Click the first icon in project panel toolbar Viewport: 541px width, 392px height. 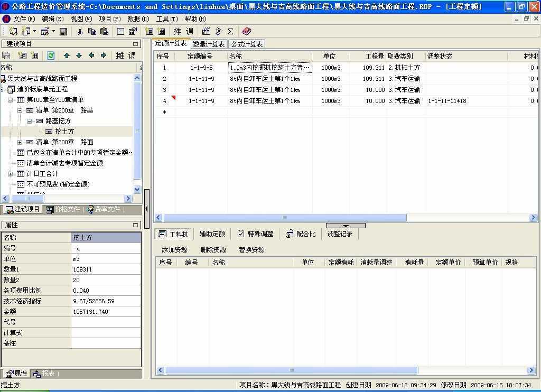tap(6, 55)
